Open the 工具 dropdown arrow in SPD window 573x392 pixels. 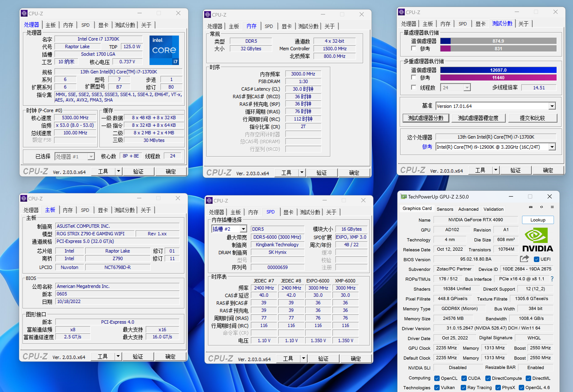click(x=303, y=358)
